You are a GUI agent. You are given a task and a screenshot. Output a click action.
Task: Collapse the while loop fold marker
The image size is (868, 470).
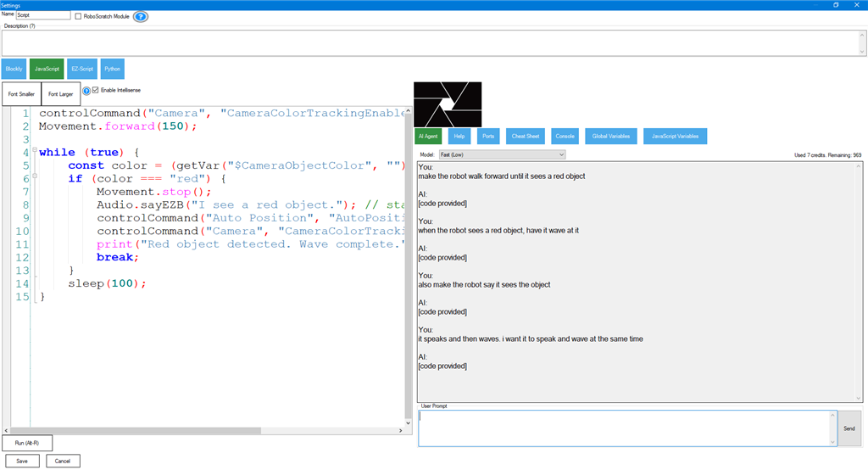point(34,149)
